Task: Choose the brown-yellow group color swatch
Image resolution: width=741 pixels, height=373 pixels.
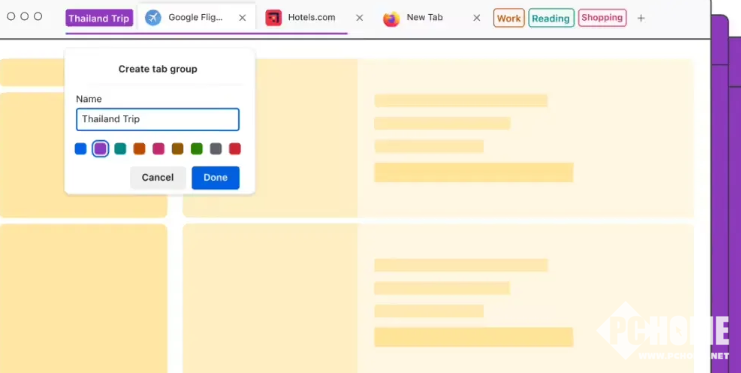Action: (177, 149)
